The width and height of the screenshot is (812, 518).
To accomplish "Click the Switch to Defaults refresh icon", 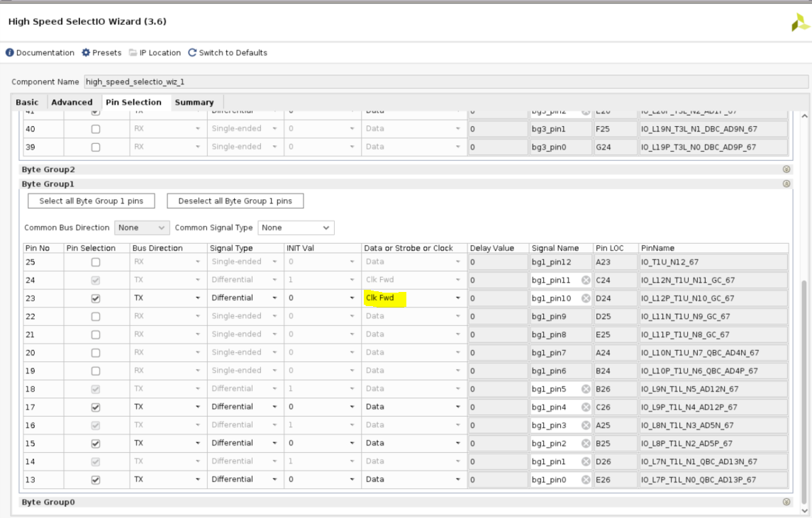I will click(192, 53).
